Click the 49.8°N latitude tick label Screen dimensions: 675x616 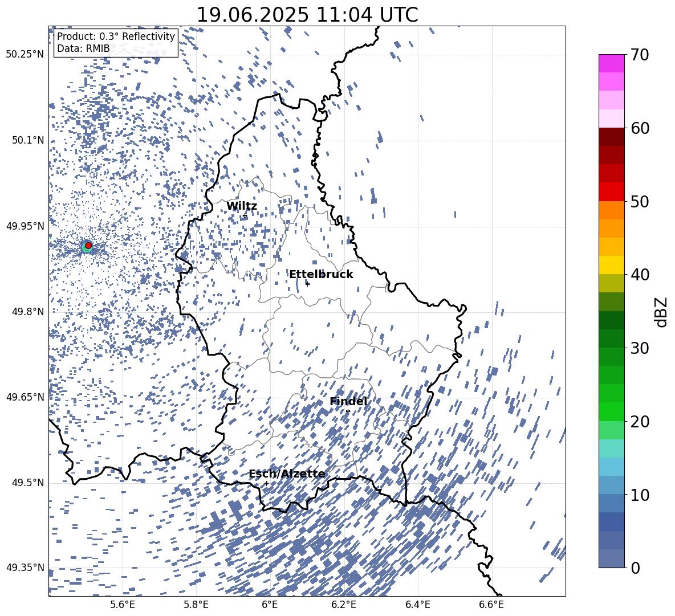28,312
